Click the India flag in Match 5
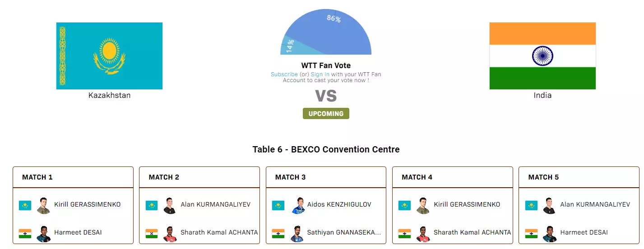Viewport: 644px width, 249px height. coord(531,234)
